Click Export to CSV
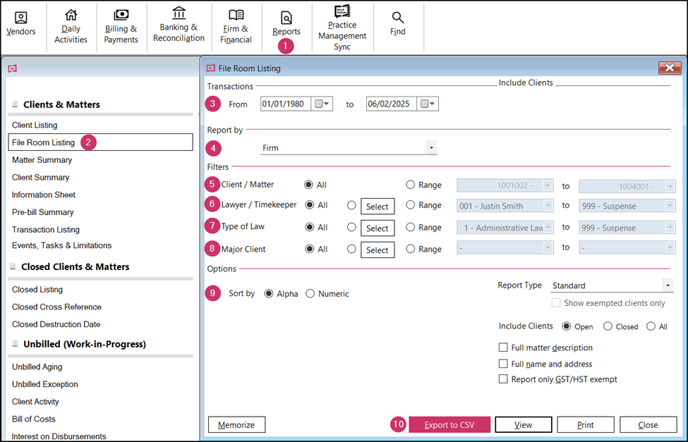The image size is (688, 442). pos(449,424)
